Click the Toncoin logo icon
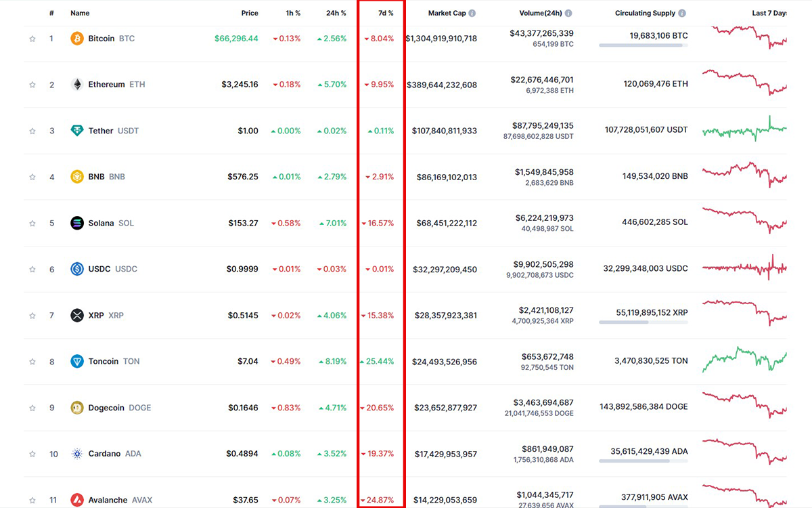Screen dimensions: 812x508 (x=77, y=362)
